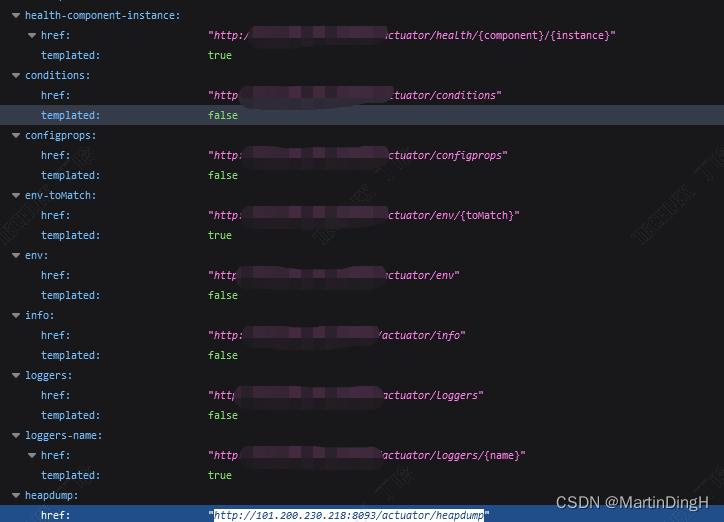Collapse the conditions node
The image size is (724, 522).
[16, 75]
